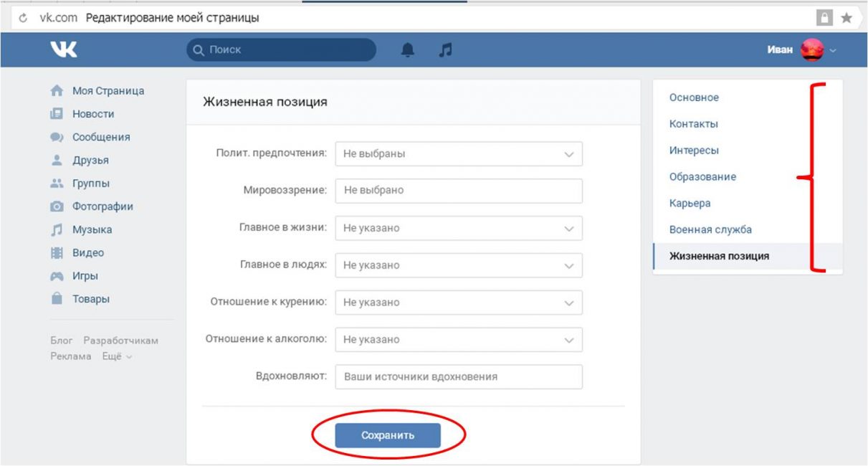868x466 pixels.
Task: Open the "Образование" section tab
Action: tap(702, 177)
